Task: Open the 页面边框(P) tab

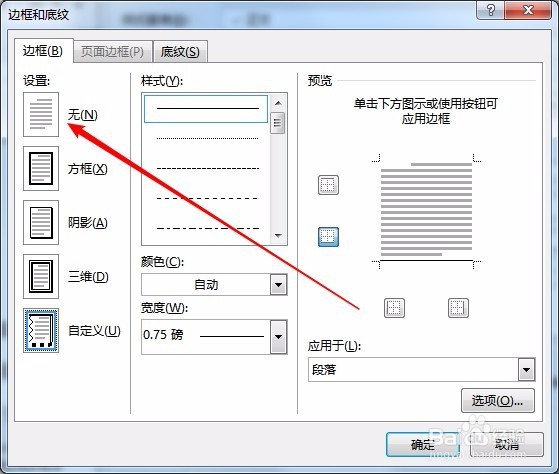Action: coord(112,52)
